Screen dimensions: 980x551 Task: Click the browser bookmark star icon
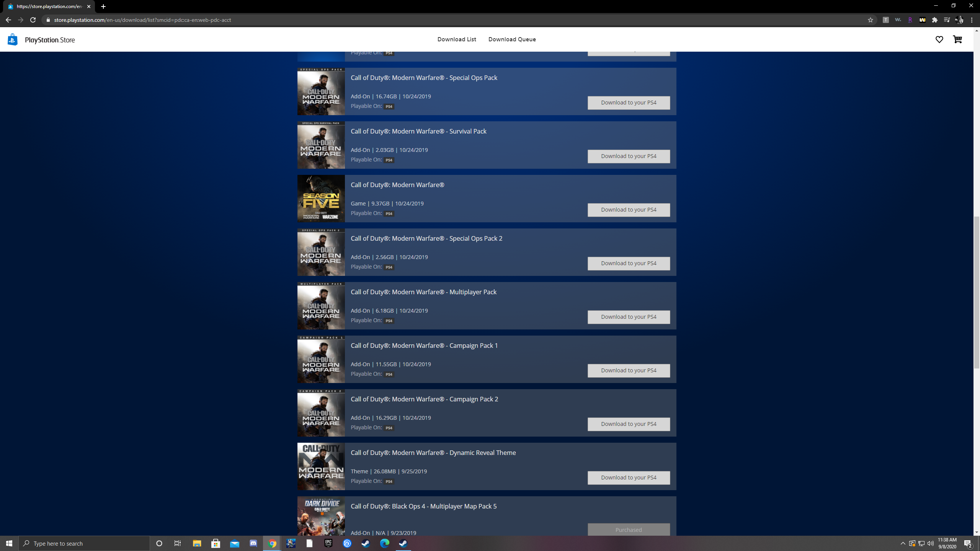[x=871, y=20]
